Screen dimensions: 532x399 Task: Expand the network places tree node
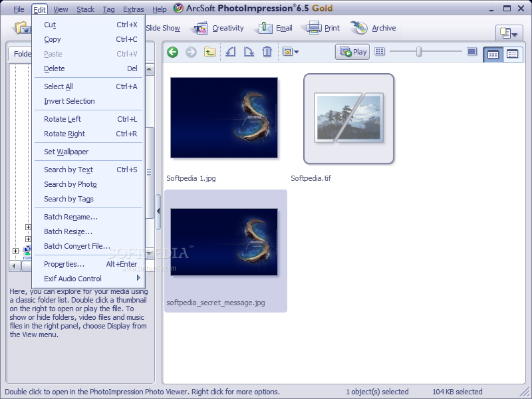(15, 251)
